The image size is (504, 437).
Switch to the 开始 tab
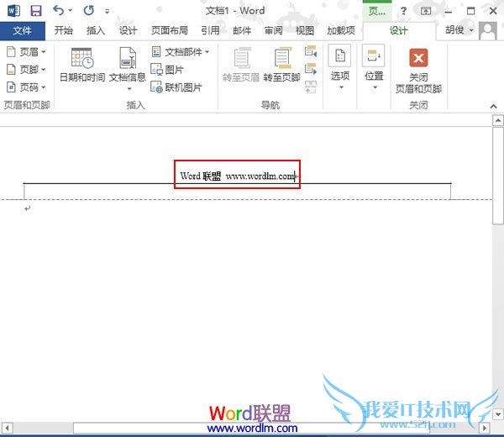(x=63, y=31)
